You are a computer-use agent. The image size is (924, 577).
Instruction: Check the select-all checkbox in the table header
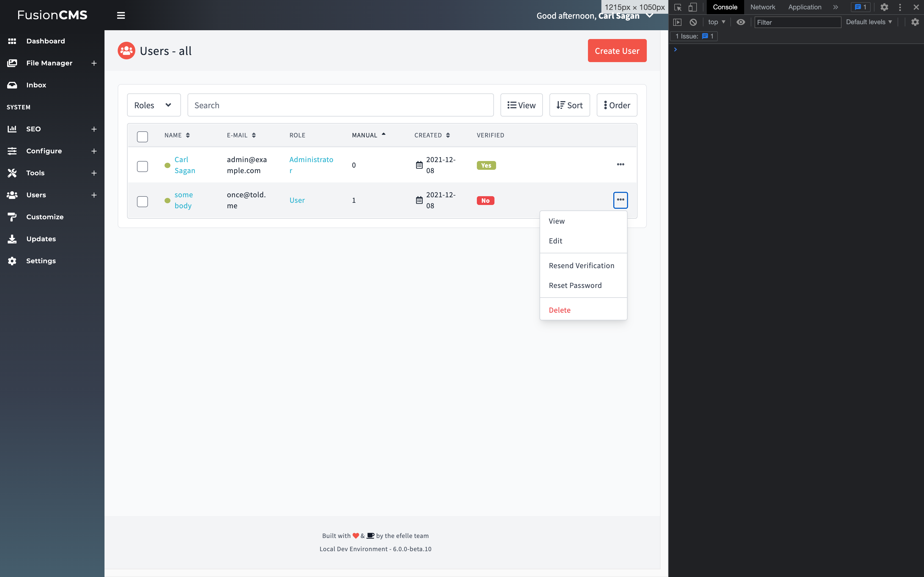click(142, 136)
